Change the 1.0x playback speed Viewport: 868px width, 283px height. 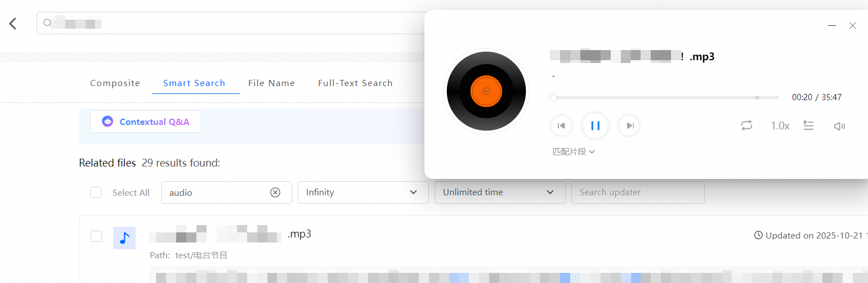pyautogui.click(x=780, y=125)
